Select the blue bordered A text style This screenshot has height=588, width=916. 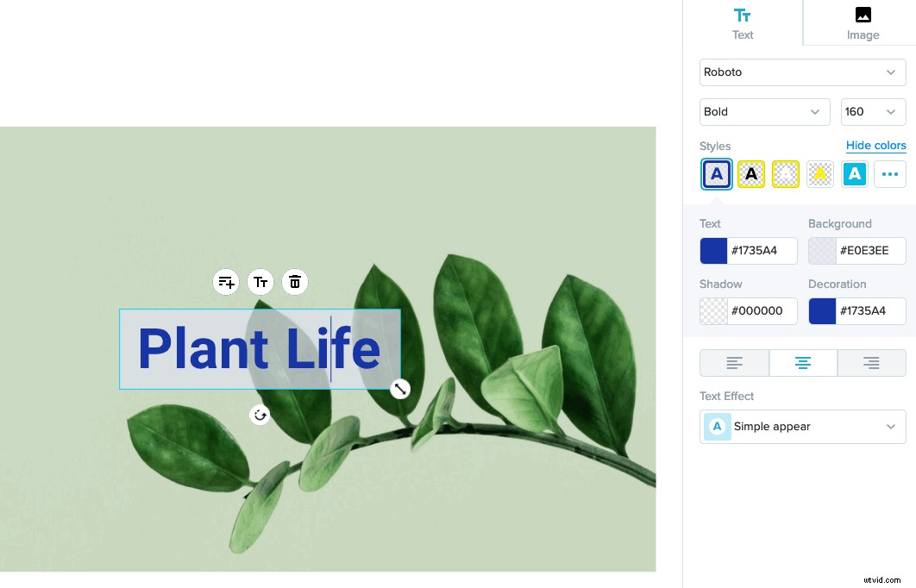click(716, 174)
